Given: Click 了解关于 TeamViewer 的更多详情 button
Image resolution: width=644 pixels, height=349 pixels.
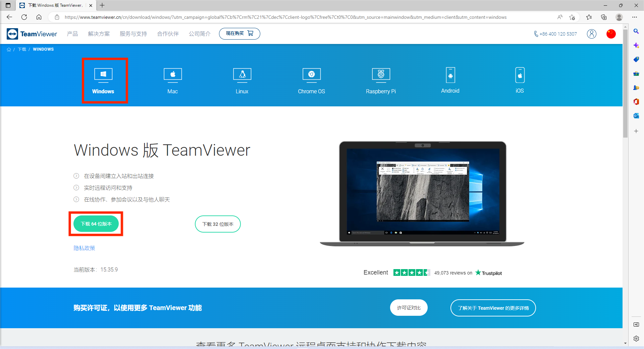Looking at the screenshot, I should pos(493,308).
